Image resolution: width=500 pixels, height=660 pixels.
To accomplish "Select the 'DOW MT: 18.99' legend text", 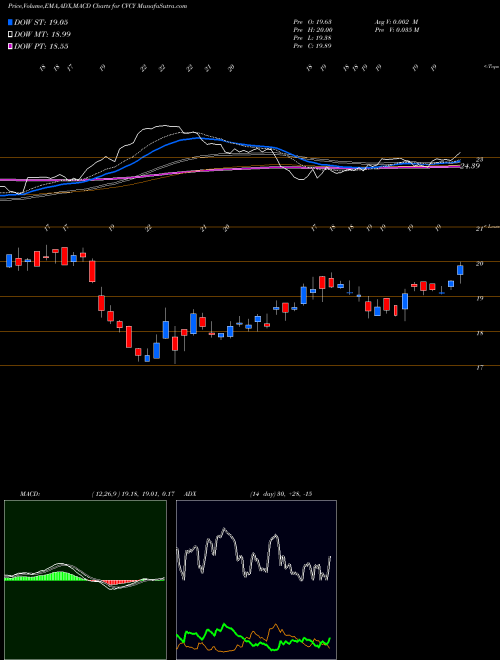I will [x=43, y=35].
